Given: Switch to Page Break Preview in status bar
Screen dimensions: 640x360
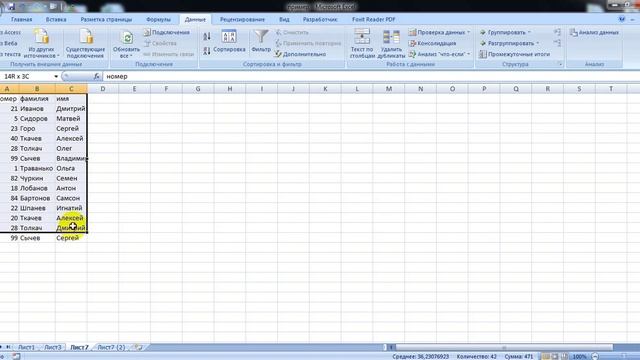Looking at the screenshot, I should point(564,356).
